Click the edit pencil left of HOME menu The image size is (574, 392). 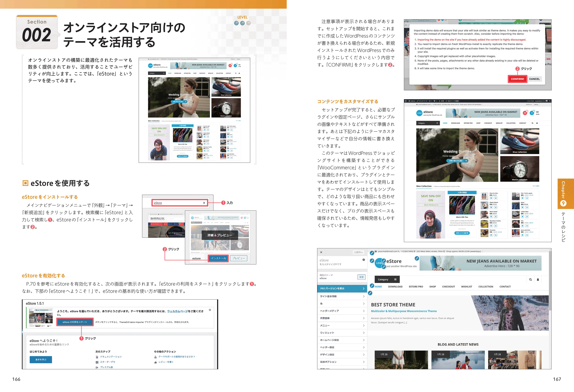(372, 286)
